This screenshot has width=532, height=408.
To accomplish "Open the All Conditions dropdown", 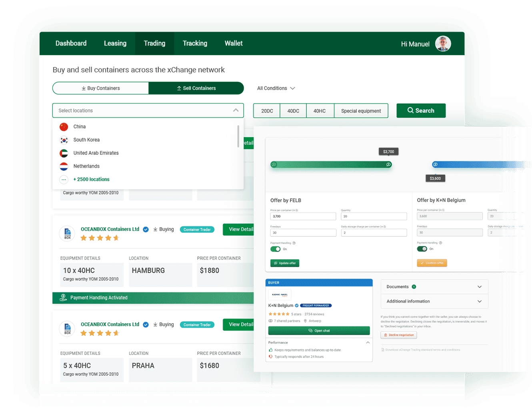I will point(276,88).
